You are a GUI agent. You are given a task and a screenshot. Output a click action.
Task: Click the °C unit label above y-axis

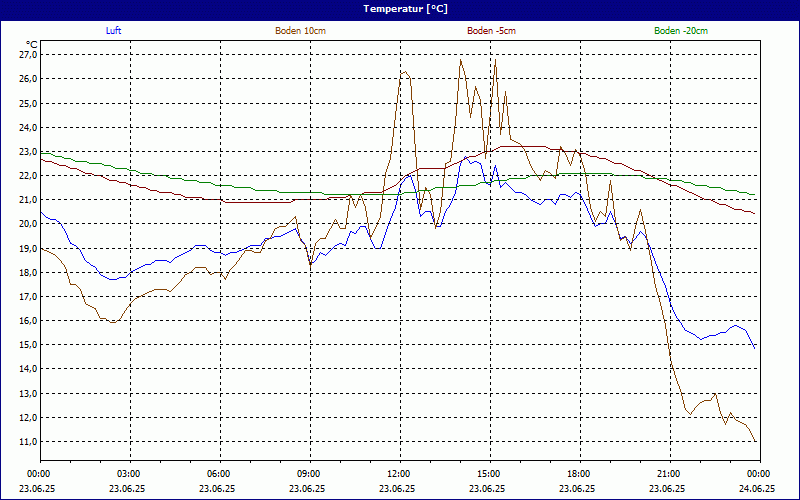pos(31,44)
